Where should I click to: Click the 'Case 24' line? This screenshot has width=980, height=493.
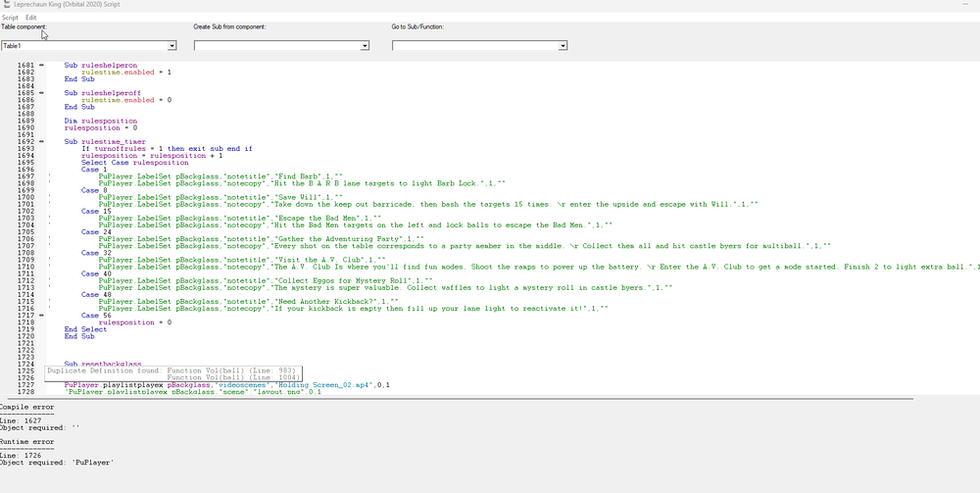[x=96, y=232]
